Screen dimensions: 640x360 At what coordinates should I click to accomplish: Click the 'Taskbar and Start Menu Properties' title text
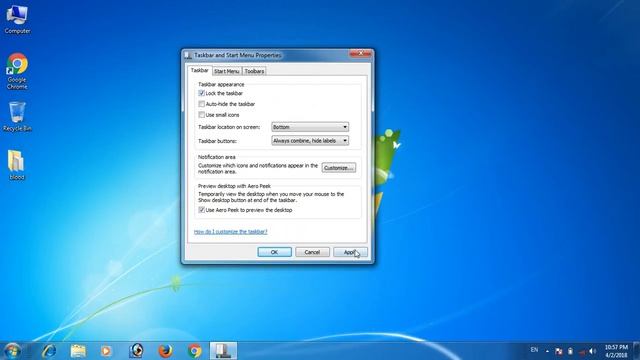point(238,55)
